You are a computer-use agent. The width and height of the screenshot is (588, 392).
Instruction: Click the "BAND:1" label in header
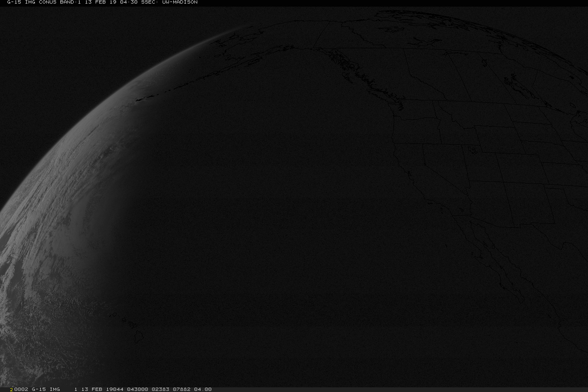pos(71,2)
